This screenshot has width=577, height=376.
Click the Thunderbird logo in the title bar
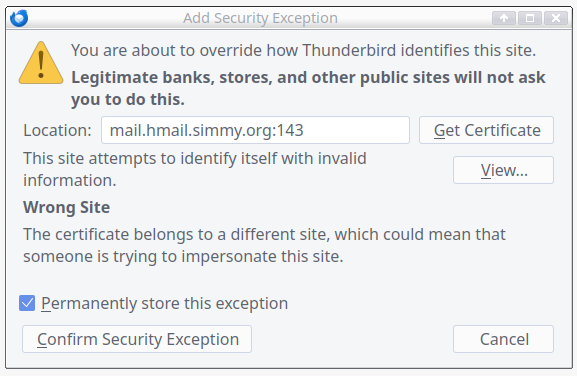19,18
